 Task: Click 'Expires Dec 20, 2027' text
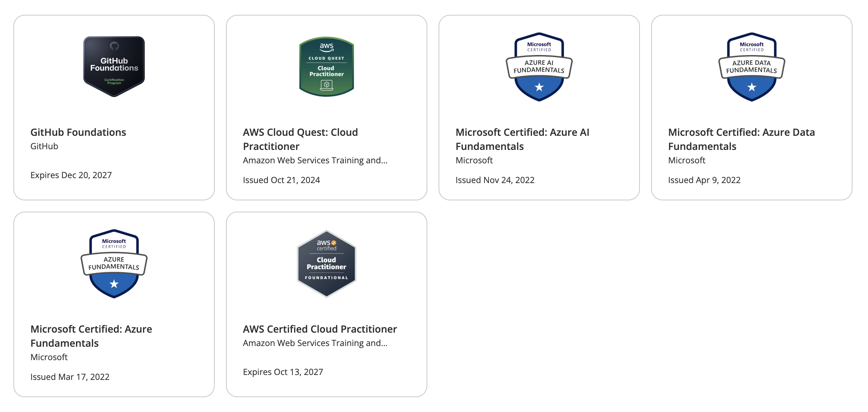pos(71,175)
